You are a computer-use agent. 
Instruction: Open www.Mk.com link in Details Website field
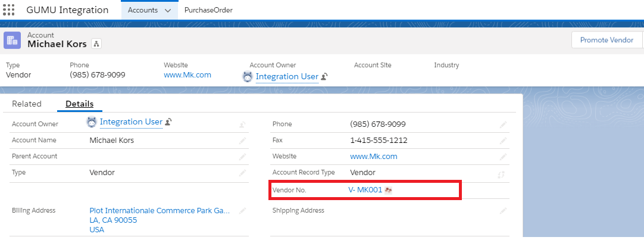click(x=374, y=157)
